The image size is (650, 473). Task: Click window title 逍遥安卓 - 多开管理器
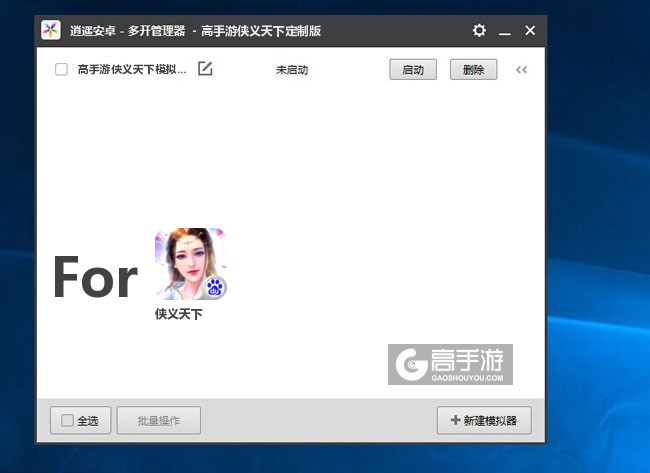point(128,31)
